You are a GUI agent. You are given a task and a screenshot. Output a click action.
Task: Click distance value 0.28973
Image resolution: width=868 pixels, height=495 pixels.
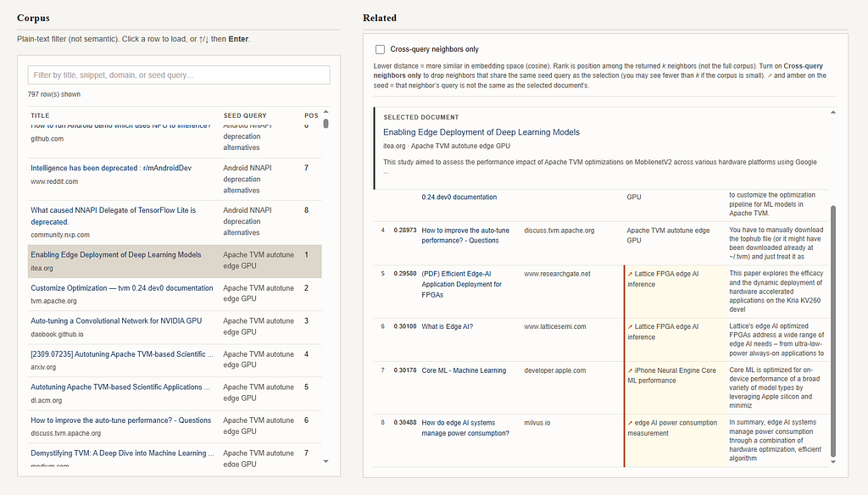click(x=404, y=231)
